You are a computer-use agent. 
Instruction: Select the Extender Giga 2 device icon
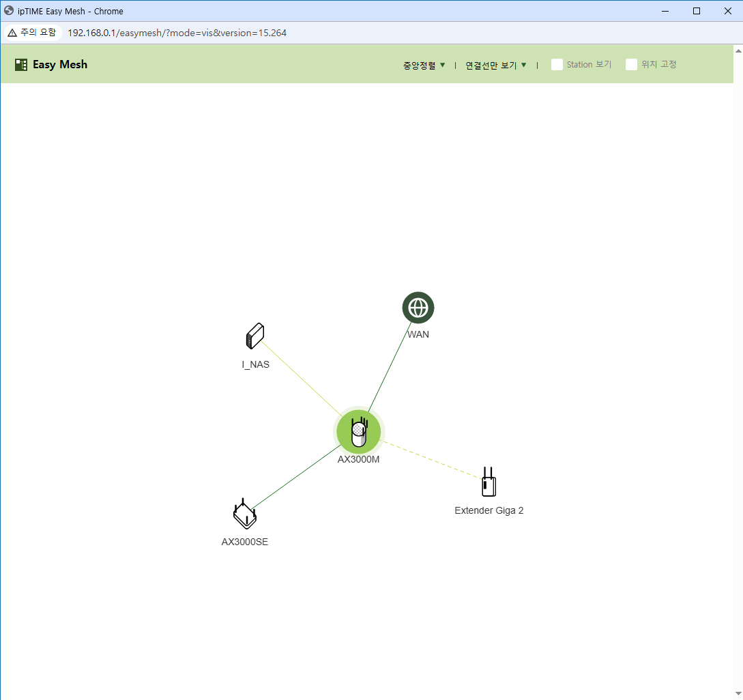click(489, 482)
